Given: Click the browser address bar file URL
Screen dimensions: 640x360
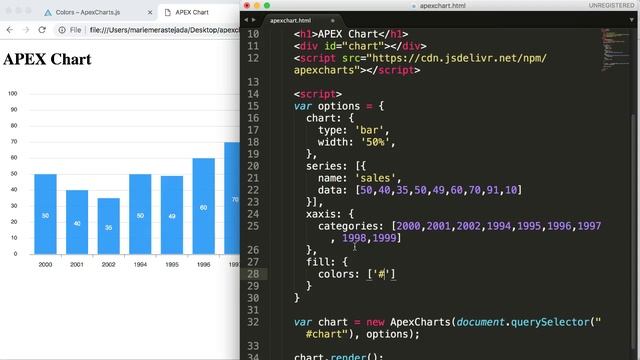Looking at the screenshot, I should pos(164,30).
